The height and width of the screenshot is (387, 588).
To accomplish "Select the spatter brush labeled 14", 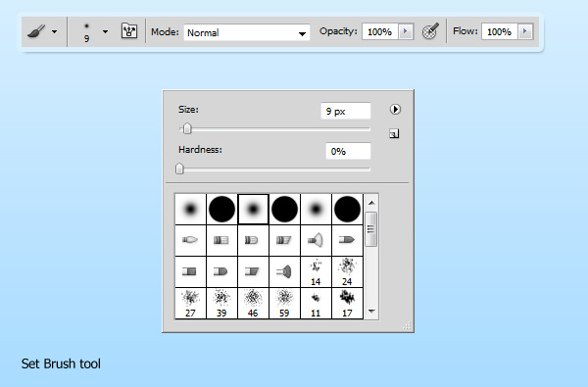I will pos(316,271).
